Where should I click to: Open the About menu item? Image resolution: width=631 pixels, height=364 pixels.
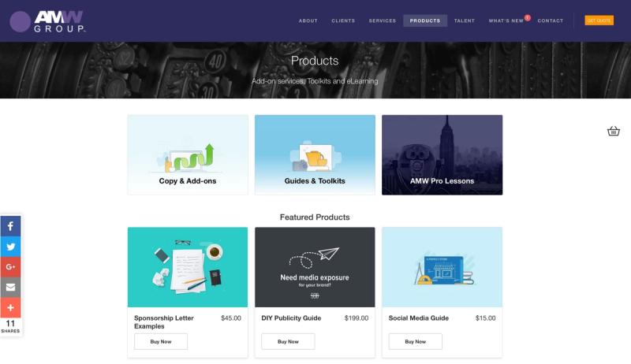308,21
